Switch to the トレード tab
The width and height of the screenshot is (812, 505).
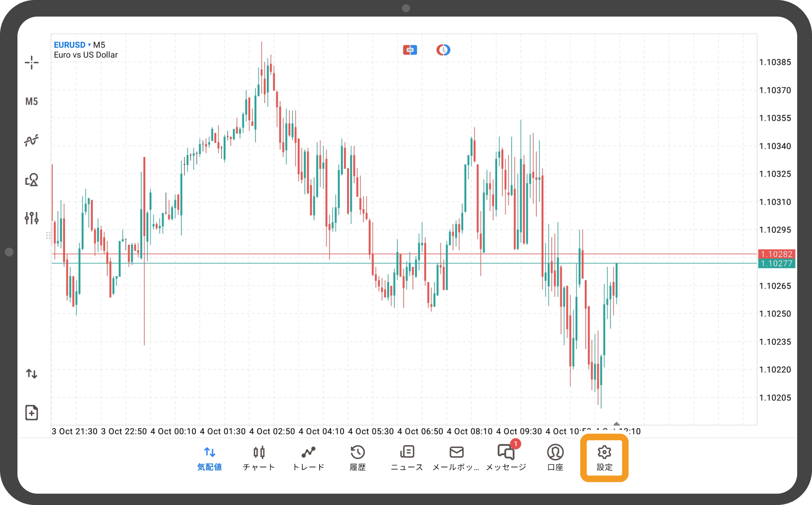308,458
